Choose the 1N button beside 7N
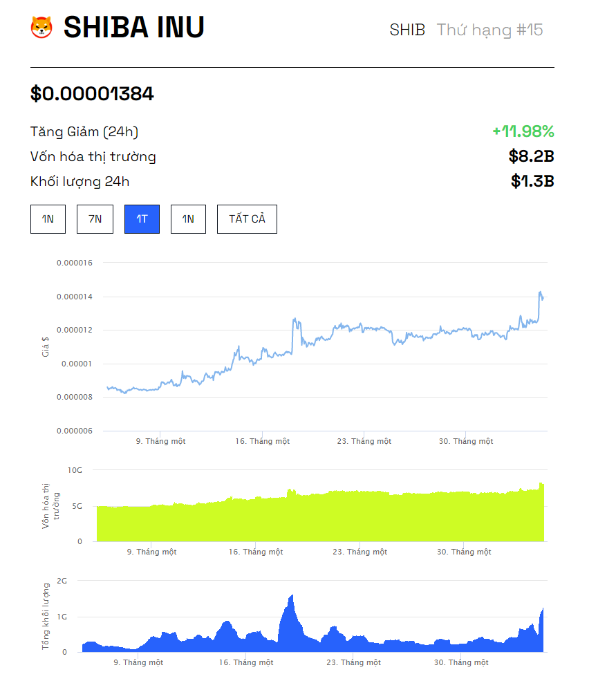This screenshot has height=681, width=616. tap(48, 219)
